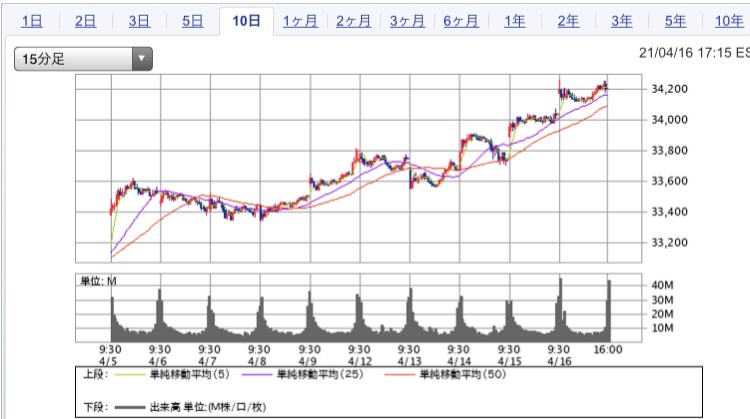Click the 20M volume axis label
750x419 pixels.
(662, 314)
